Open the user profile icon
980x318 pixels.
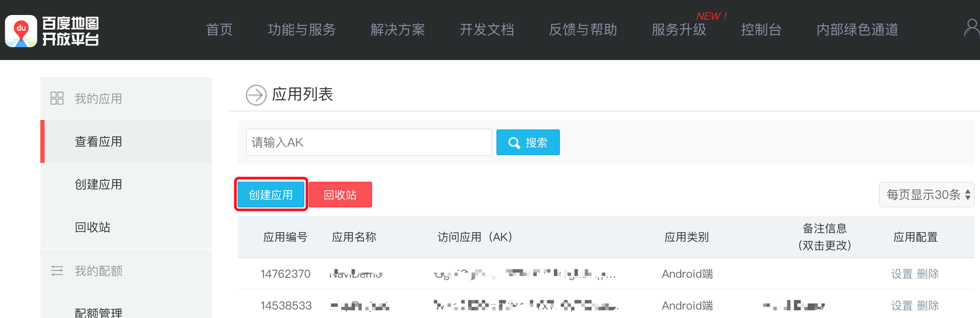click(972, 28)
